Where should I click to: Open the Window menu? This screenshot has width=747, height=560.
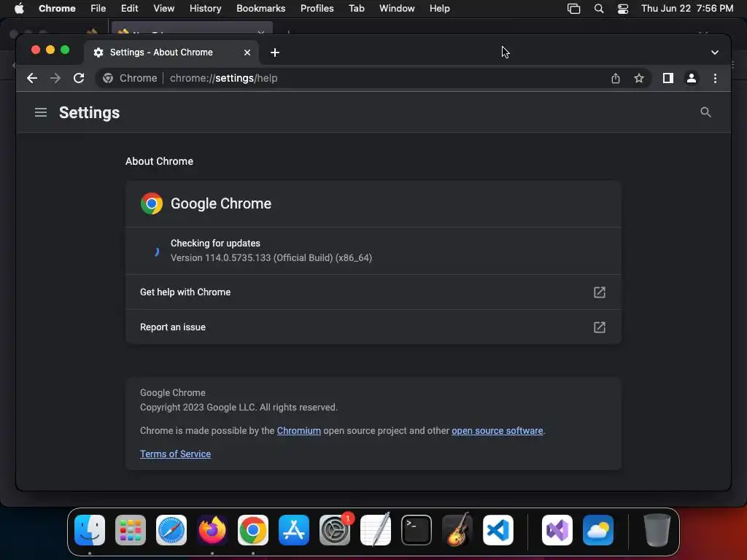tap(397, 8)
